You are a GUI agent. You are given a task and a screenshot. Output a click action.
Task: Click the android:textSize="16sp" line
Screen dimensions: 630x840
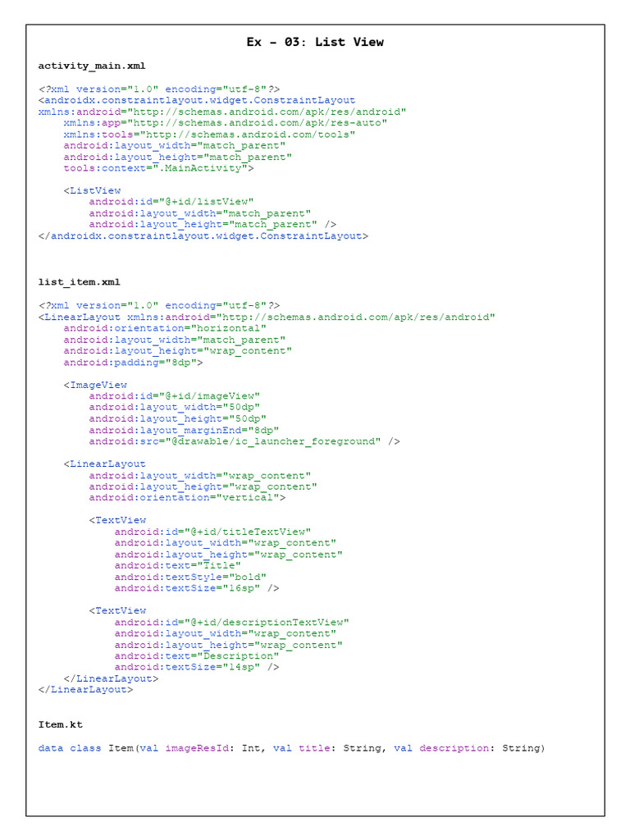tap(197, 588)
